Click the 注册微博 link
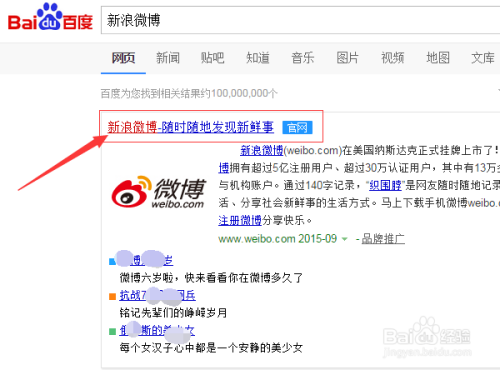 coord(240,220)
